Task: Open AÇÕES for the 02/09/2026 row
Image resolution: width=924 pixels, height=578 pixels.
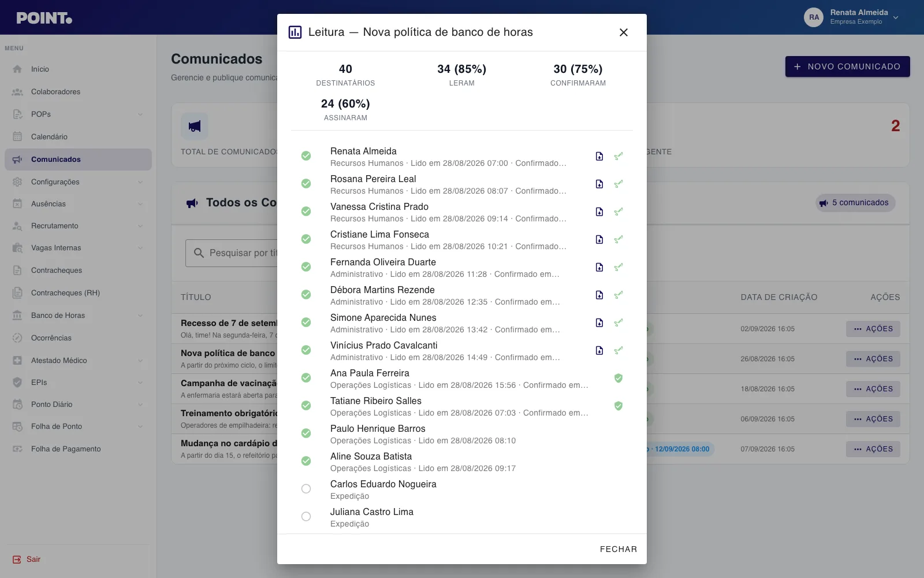Action: pyautogui.click(x=873, y=329)
